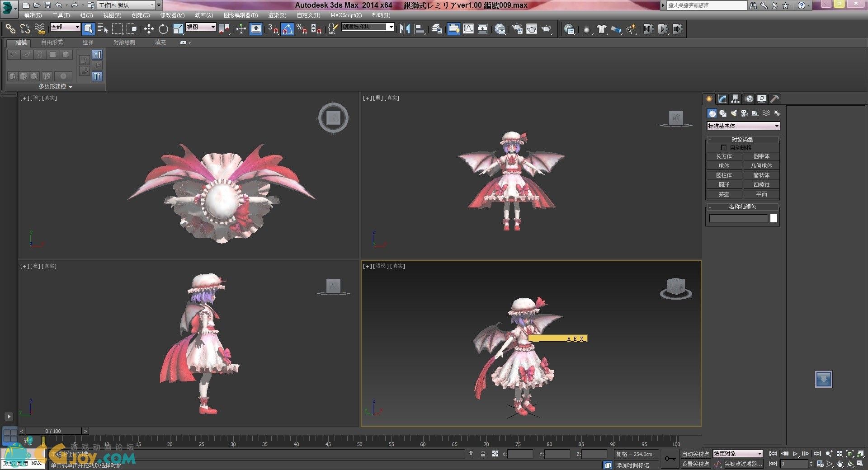Open the workspace '工作区: 默认' dropdown
Image resolution: width=868 pixels, height=470 pixels.
pyautogui.click(x=127, y=5)
